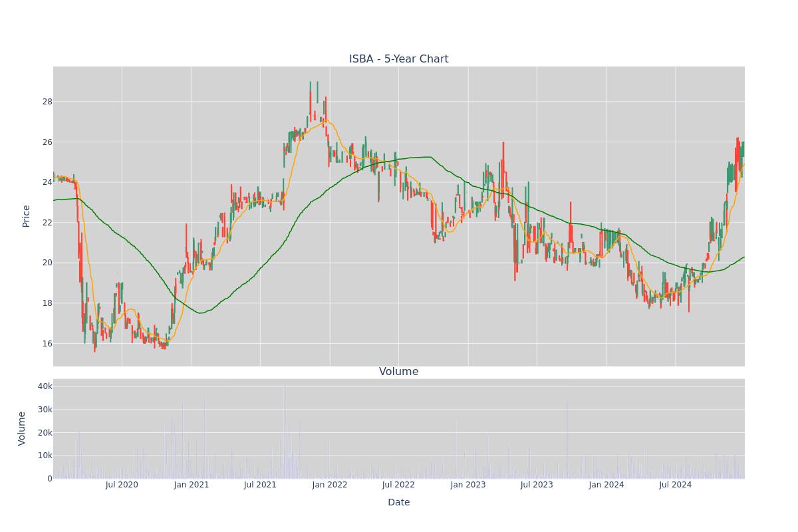This screenshot has height=532, width=798.
Task: Click the price tick label '16'
Action: [48, 344]
